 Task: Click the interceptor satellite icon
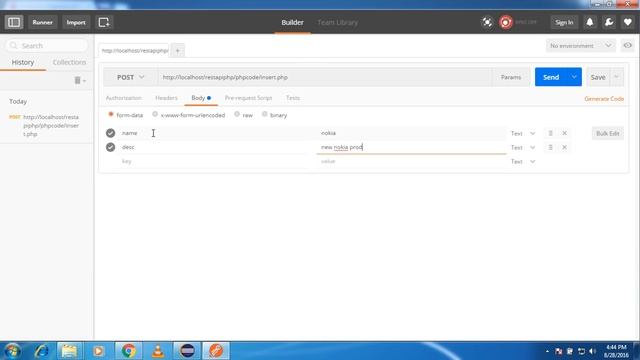[487, 22]
